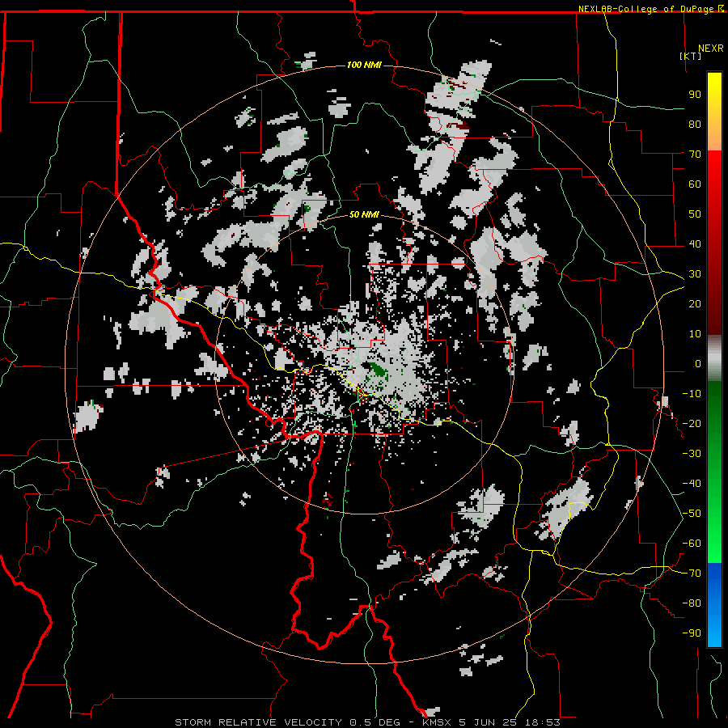Viewport: 728px width, 728px height.
Task: Select the 0 velocity scale value
Action: pos(698,363)
